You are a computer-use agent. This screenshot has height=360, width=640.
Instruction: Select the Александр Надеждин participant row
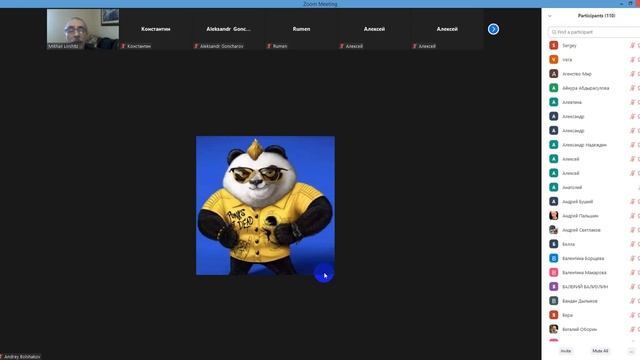click(x=591, y=144)
